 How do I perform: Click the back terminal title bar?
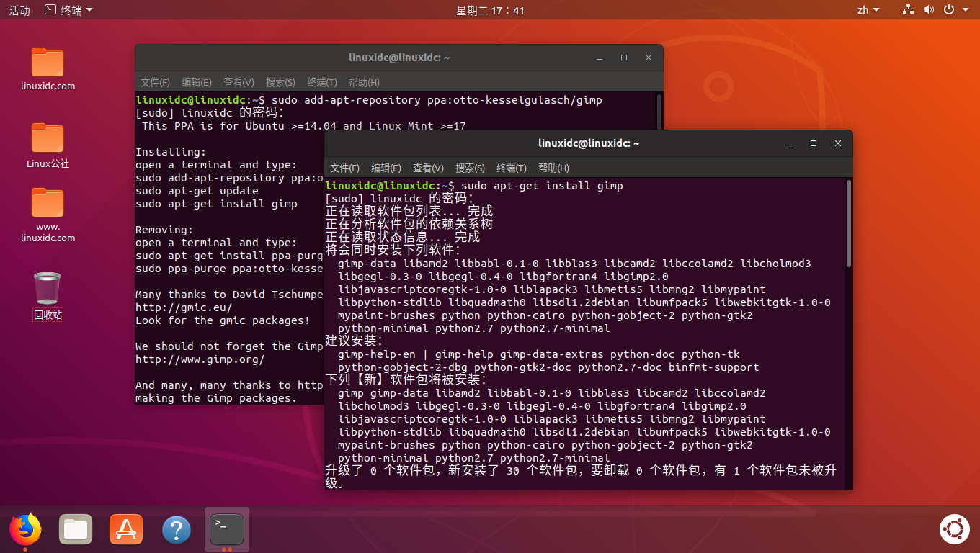(x=399, y=58)
